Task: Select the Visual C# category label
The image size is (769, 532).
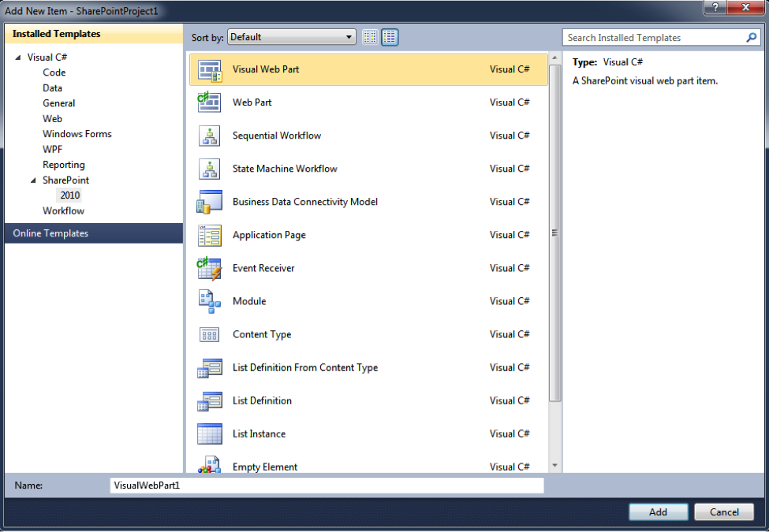Action: (x=47, y=58)
